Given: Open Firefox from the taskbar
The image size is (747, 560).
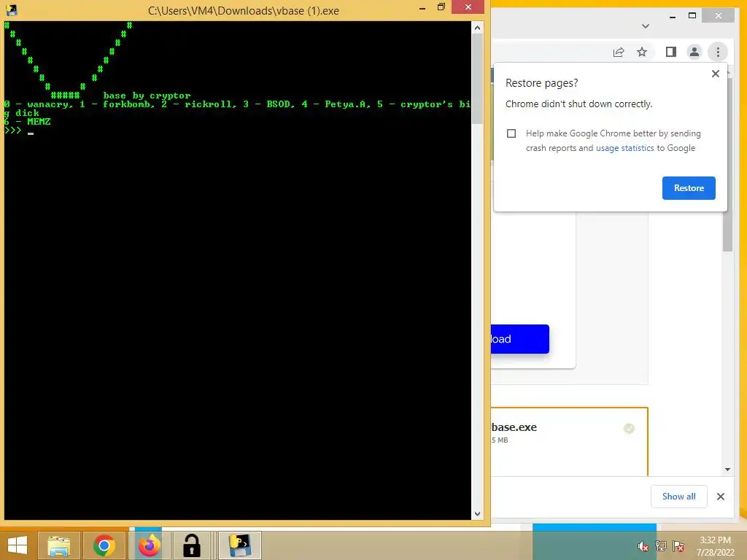Looking at the screenshot, I should point(149,545).
